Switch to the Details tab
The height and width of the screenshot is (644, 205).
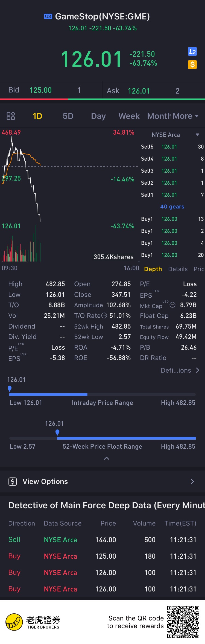click(178, 269)
